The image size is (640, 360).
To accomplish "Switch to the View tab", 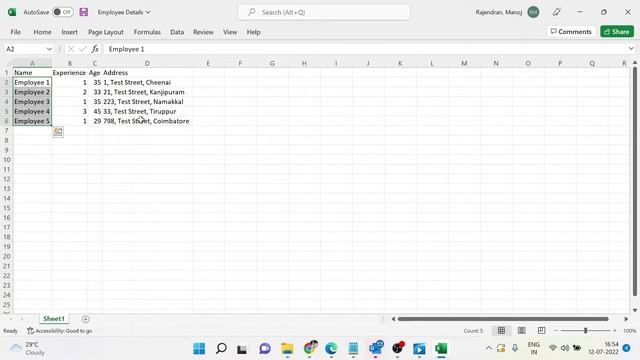I will point(230,32).
